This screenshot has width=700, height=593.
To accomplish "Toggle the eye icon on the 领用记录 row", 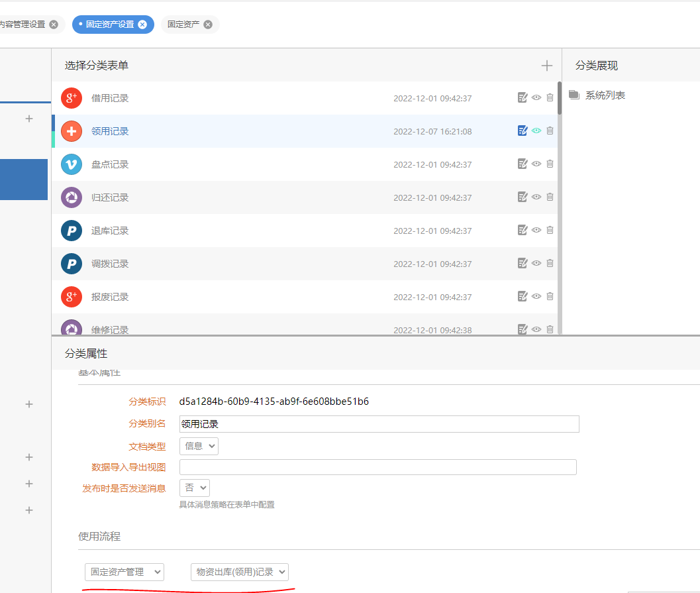I will (x=536, y=131).
